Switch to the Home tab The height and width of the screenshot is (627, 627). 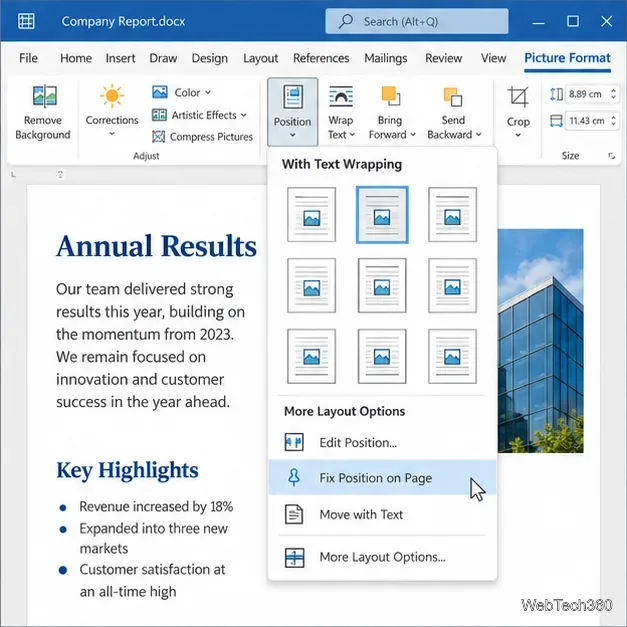[x=76, y=58]
